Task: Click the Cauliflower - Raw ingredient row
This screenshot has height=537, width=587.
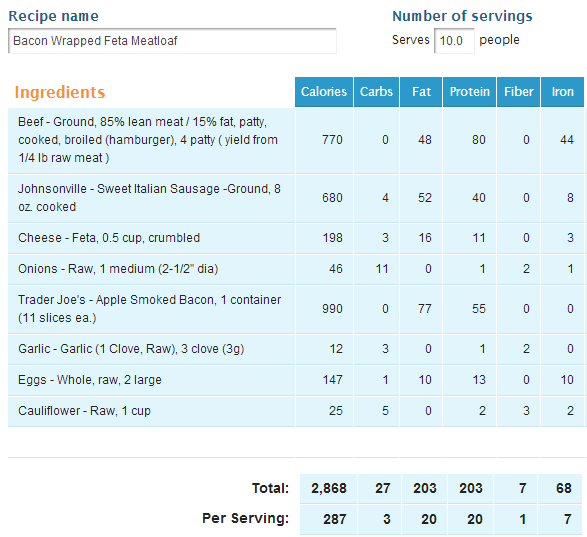Action: 296,411
